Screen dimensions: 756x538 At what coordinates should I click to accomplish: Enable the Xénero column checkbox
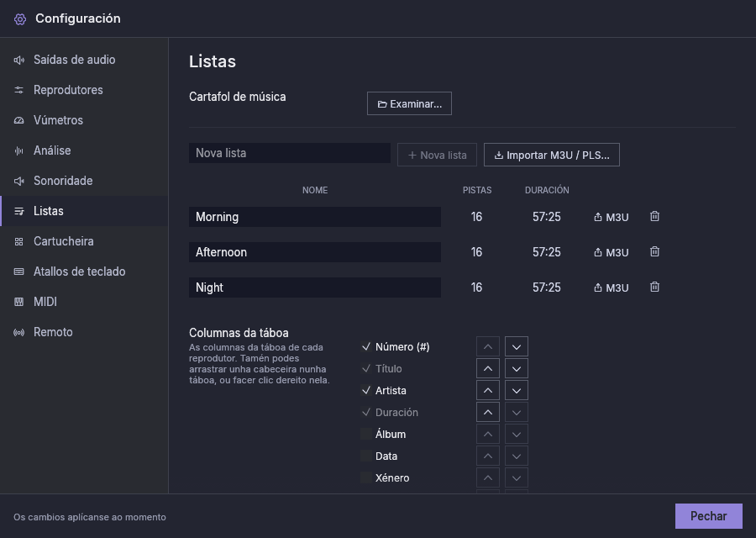tap(366, 477)
